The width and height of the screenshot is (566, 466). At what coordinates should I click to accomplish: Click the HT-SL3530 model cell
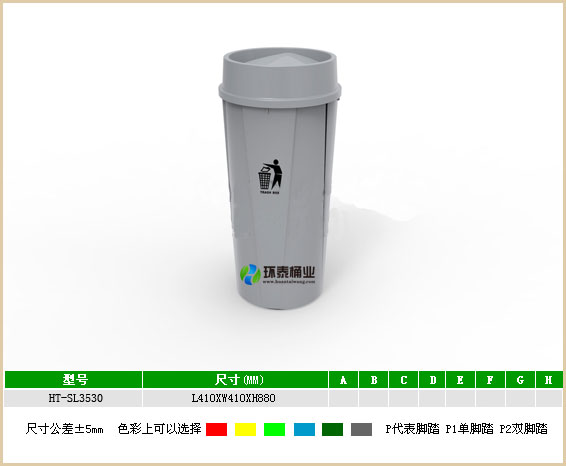click(73, 398)
